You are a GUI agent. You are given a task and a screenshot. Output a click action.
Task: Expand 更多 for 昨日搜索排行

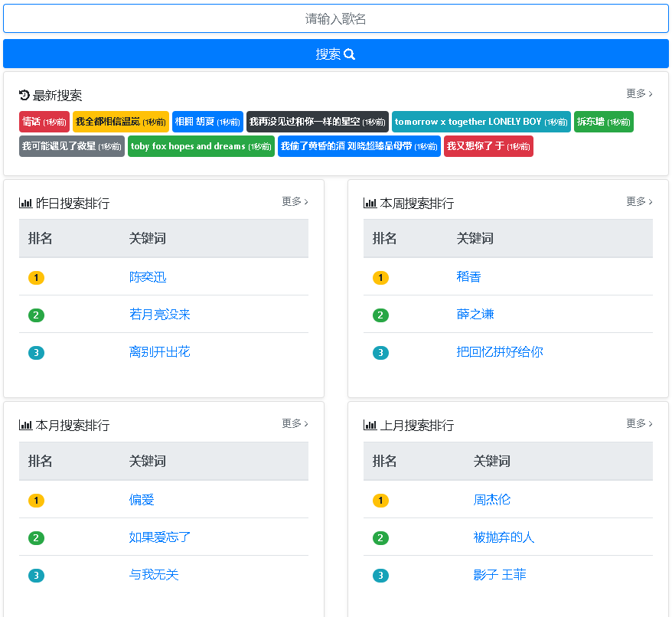(x=295, y=201)
